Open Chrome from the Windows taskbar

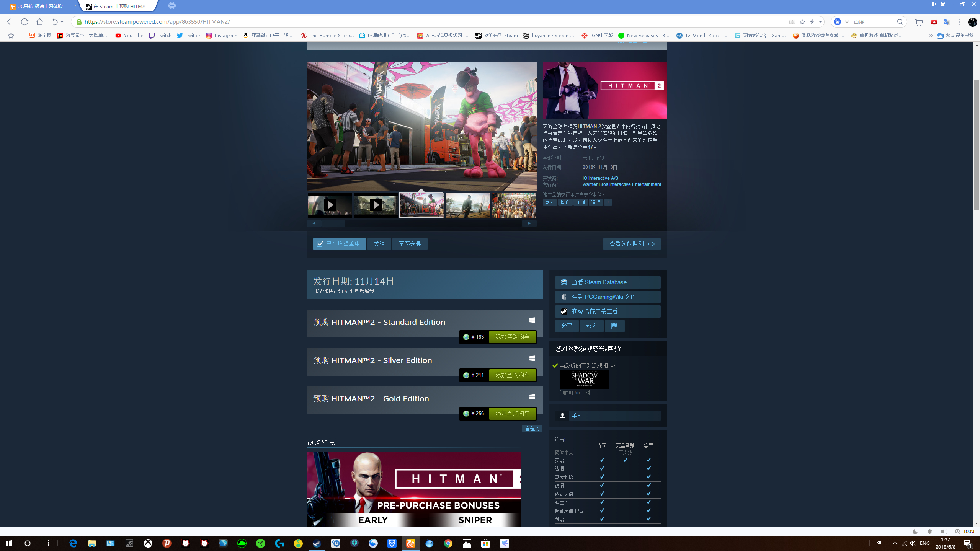[x=448, y=543]
